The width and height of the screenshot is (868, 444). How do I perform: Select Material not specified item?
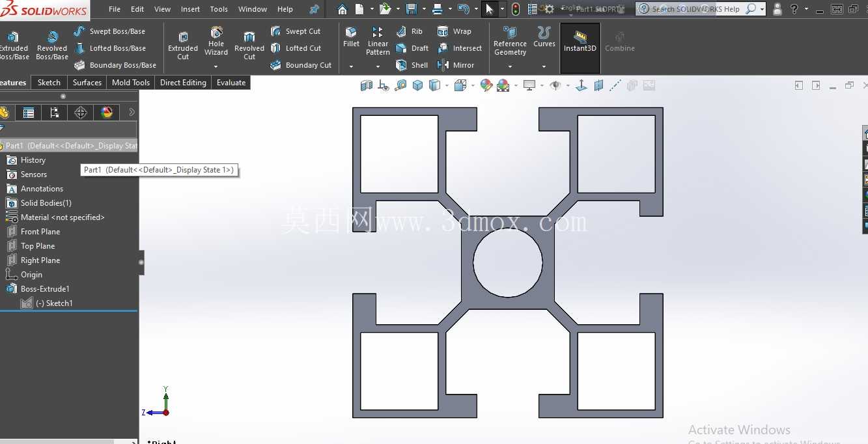click(x=55, y=217)
